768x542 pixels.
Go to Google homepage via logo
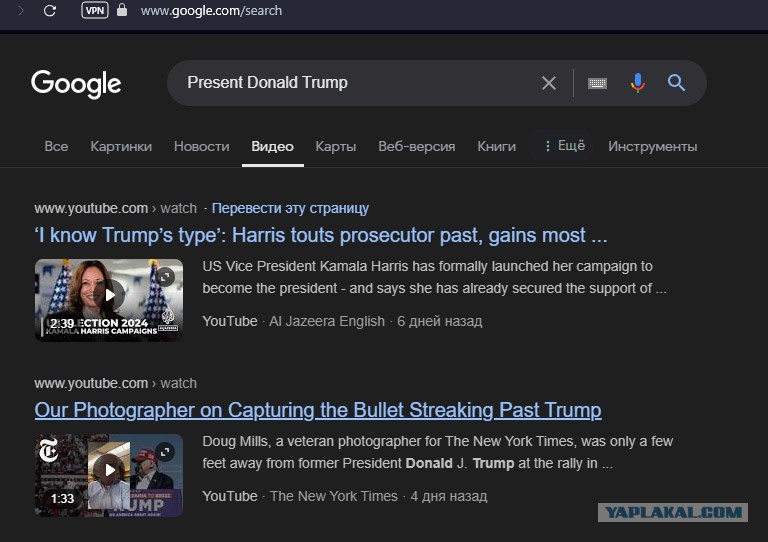point(76,83)
